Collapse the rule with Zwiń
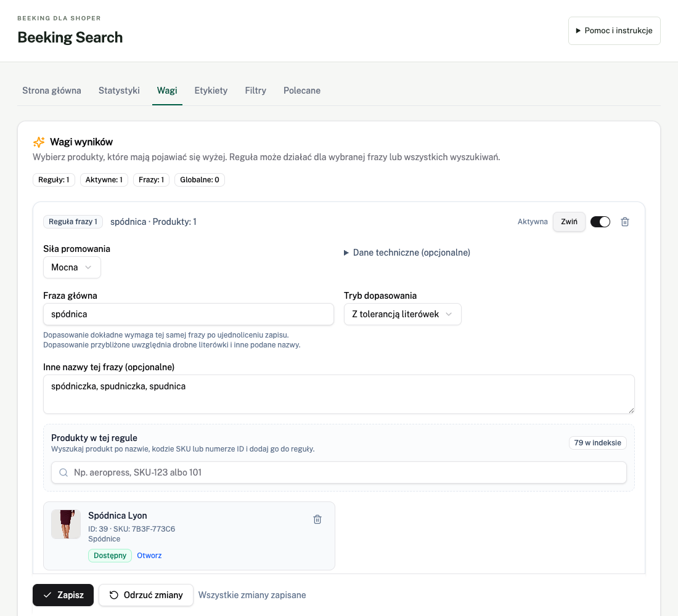678x616 pixels. 569,222
